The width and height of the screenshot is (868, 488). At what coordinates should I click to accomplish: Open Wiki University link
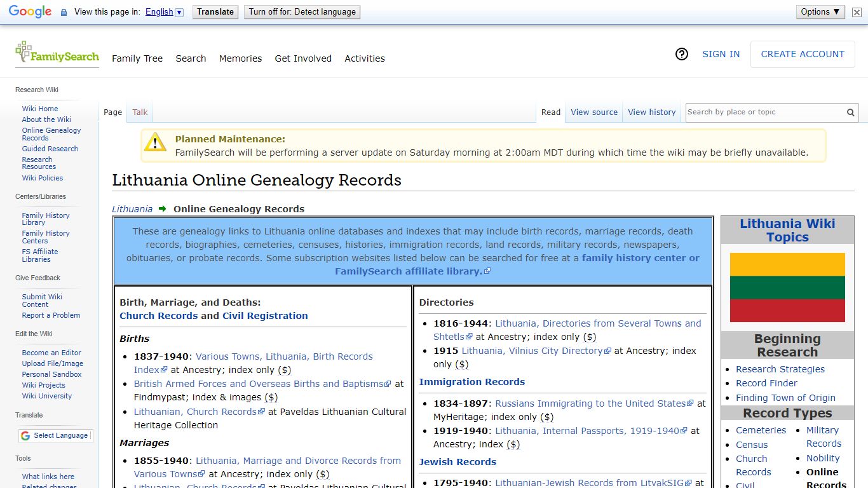(47, 396)
